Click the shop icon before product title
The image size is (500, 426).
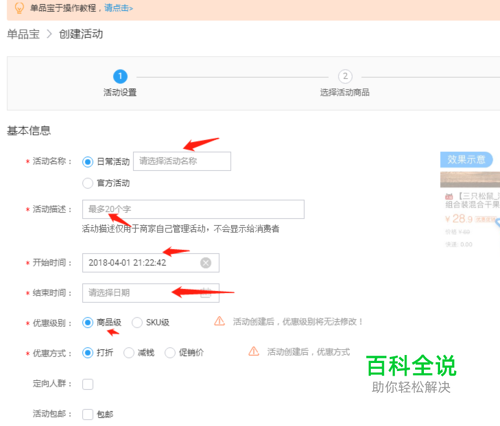[449, 196]
